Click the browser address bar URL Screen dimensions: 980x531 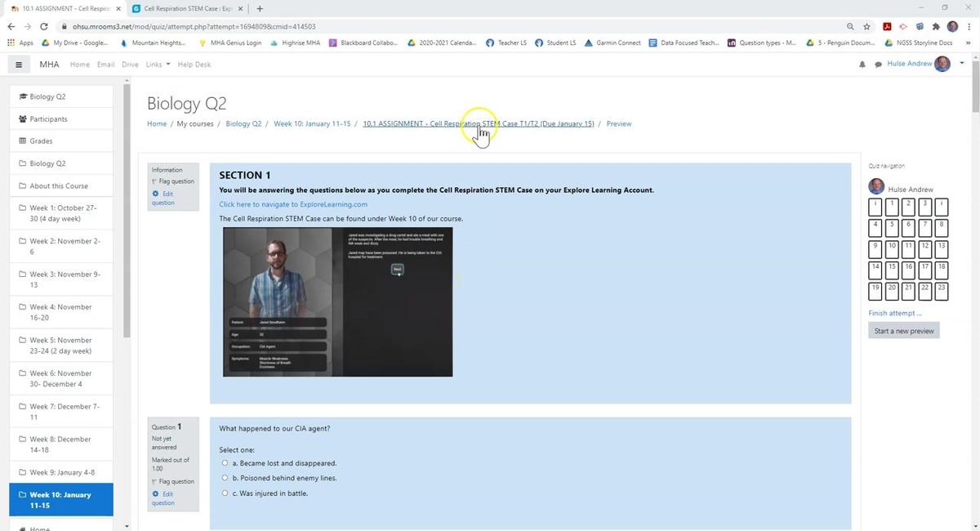(x=194, y=26)
